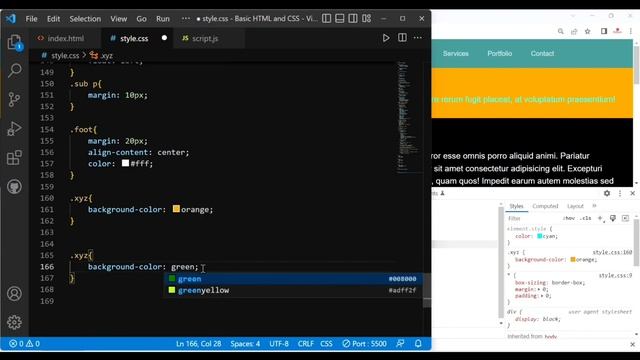The height and width of the screenshot is (360, 640).
Task: Add a new style rule with plus icon
Action: point(600,218)
